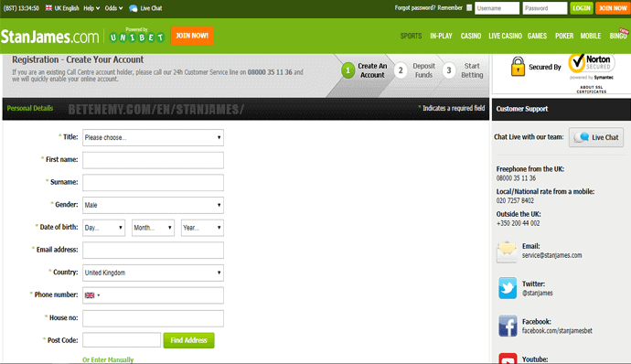Viewport: 631px width, 364px height.
Task: Open the POKER section
Action: pyautogui.click(x=564, y=36)
